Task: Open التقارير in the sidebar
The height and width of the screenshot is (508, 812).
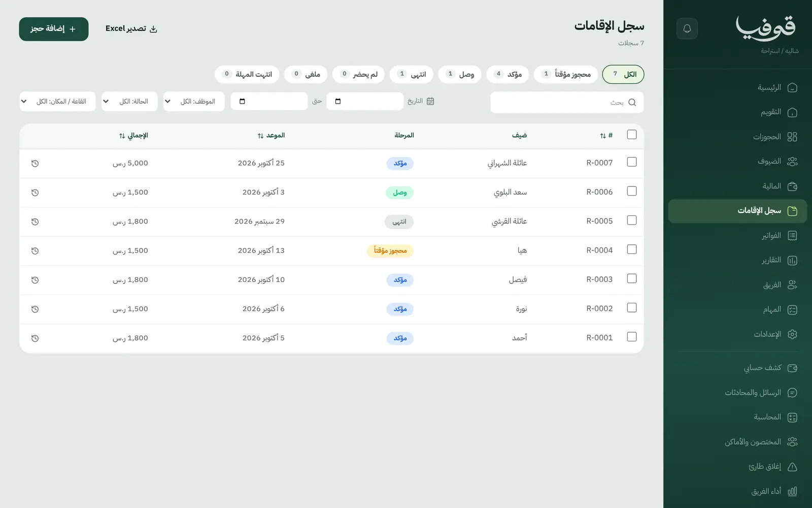Action: click(x=737, y=261)
